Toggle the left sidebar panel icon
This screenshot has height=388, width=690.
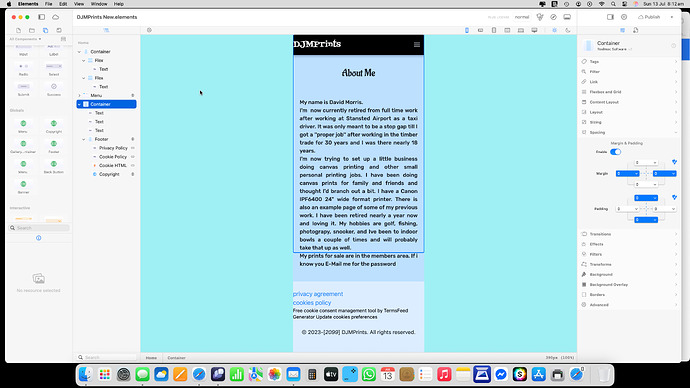(41, 17)
